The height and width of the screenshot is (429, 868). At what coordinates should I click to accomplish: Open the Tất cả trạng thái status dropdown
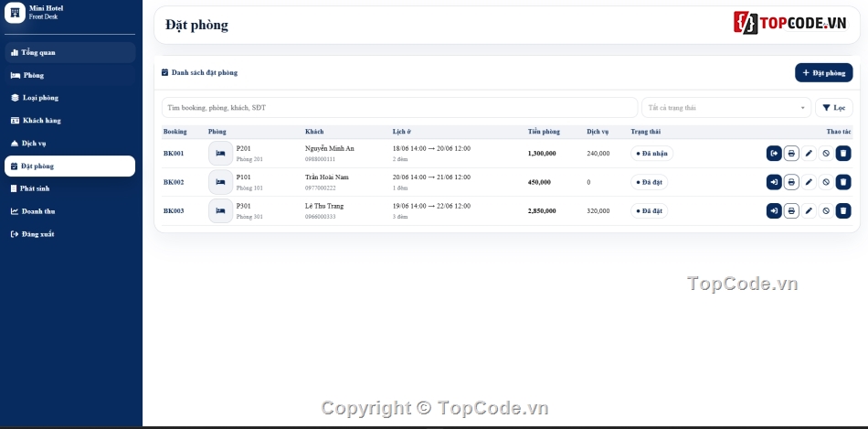(726, 108)
